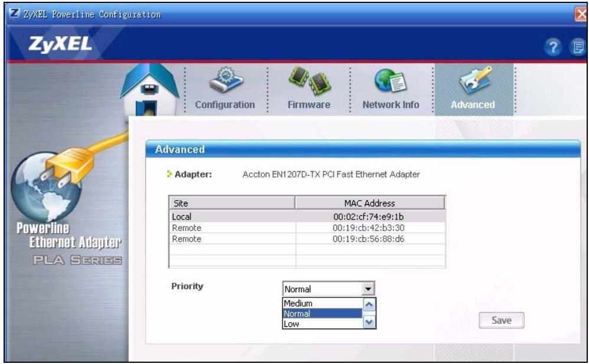This screenshot has width=589, height=364.
Task: Click the Accton EN1207D-TX adapter name
Action: [x=331, y=174]
